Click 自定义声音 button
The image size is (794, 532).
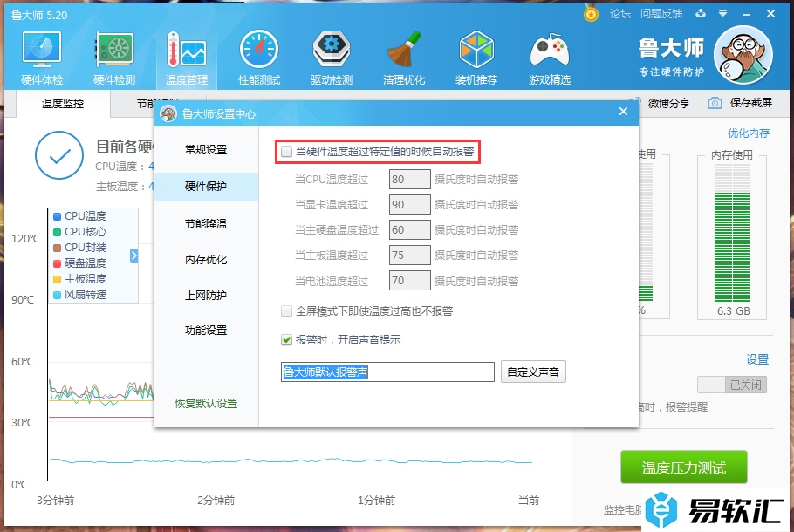533,372
